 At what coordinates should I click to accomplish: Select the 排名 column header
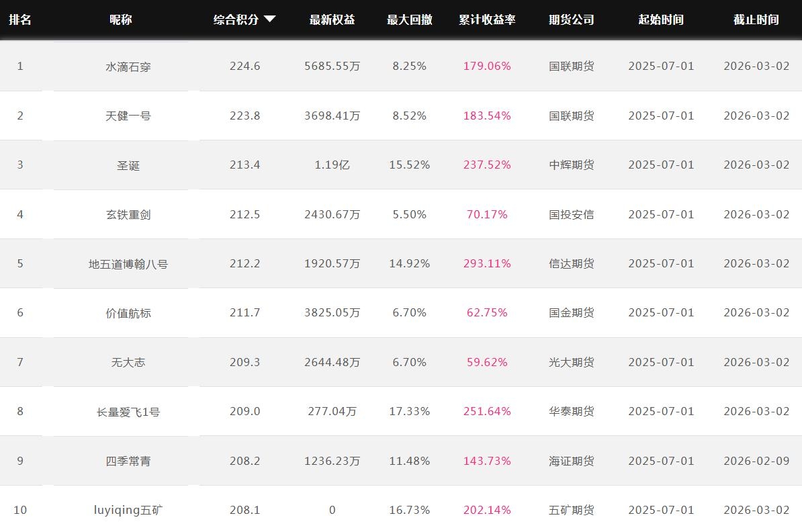pos(20,19)
